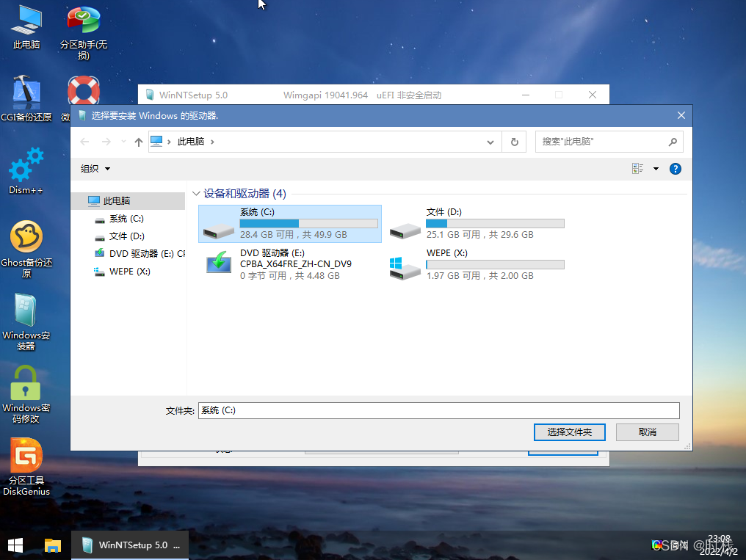
Task: Select WEPE (X:) drive tile
Action: [x=477, y=264]
